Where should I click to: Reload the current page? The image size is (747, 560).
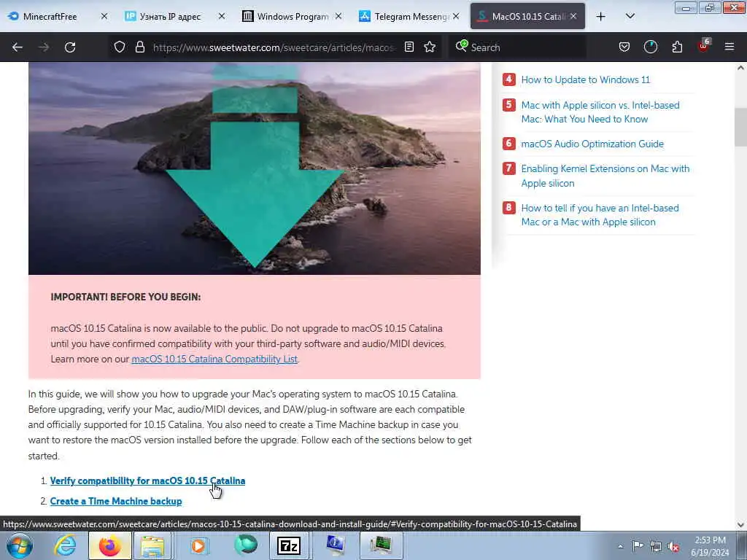click(x=70, y=47)
